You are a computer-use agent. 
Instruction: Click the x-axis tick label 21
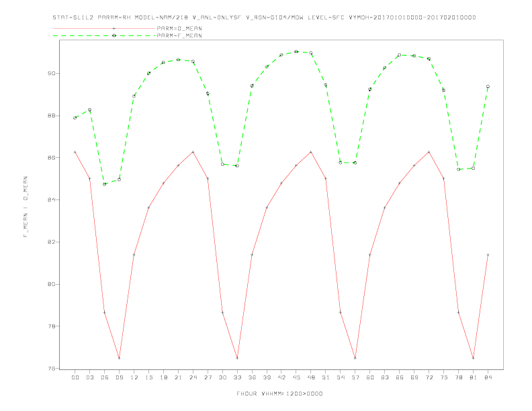pos(178,377)
